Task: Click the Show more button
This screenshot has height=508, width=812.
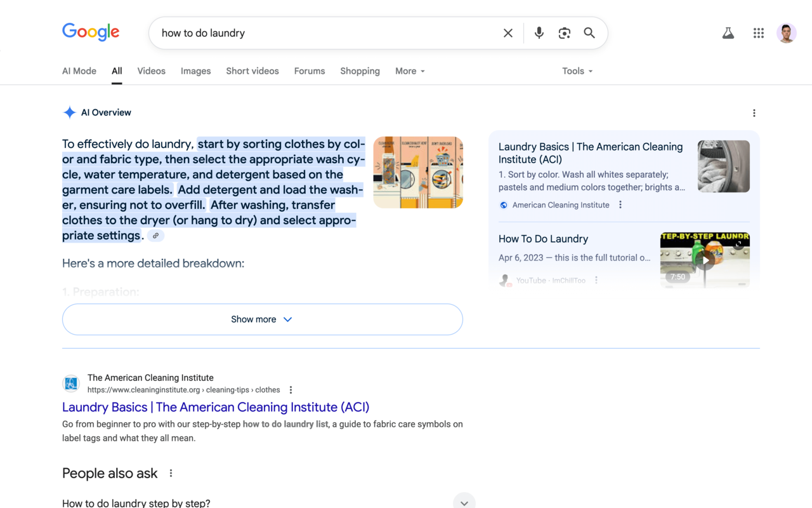Action: 262,319
